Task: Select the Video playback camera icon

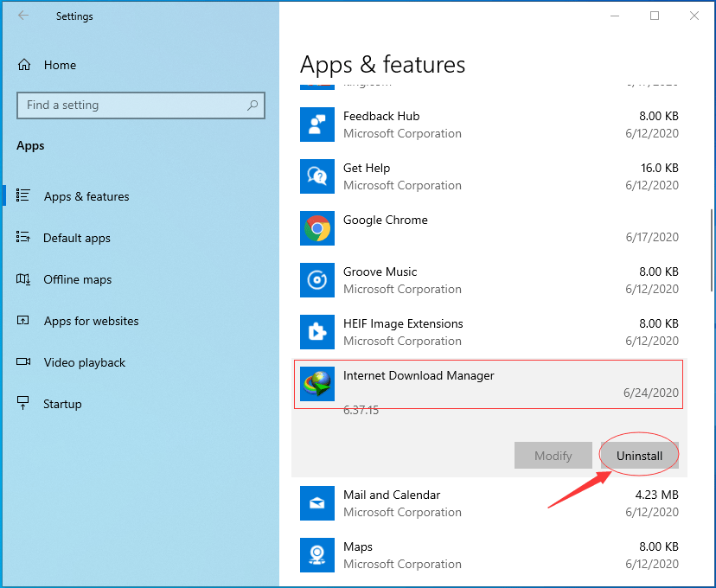Action: (23, 362)
